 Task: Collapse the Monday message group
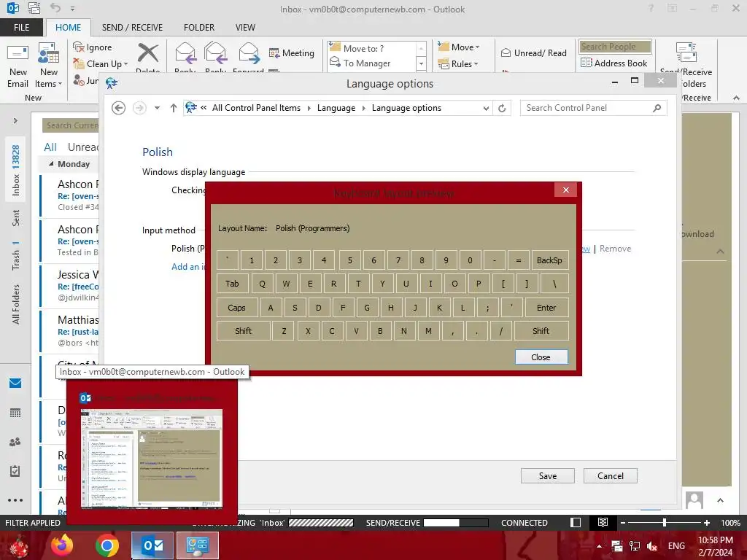51,164
